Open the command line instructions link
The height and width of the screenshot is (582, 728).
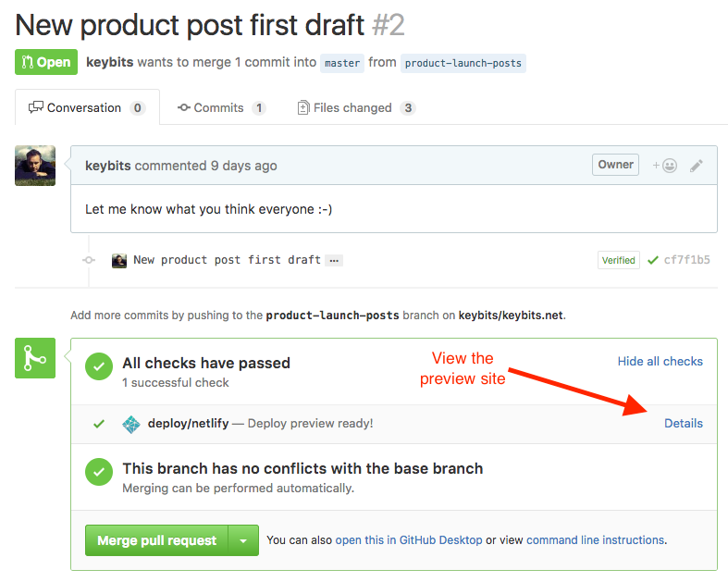[595, 539]
